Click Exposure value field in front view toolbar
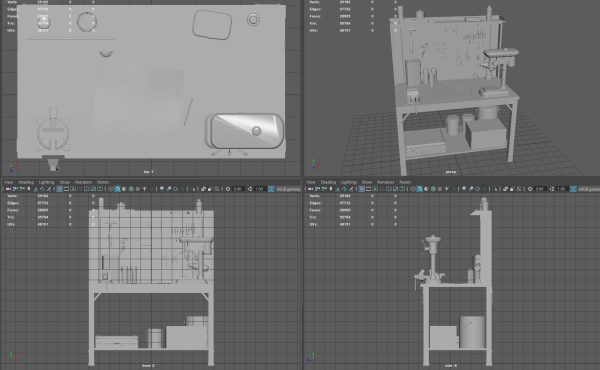600x370 pixels. coord(238,189)
